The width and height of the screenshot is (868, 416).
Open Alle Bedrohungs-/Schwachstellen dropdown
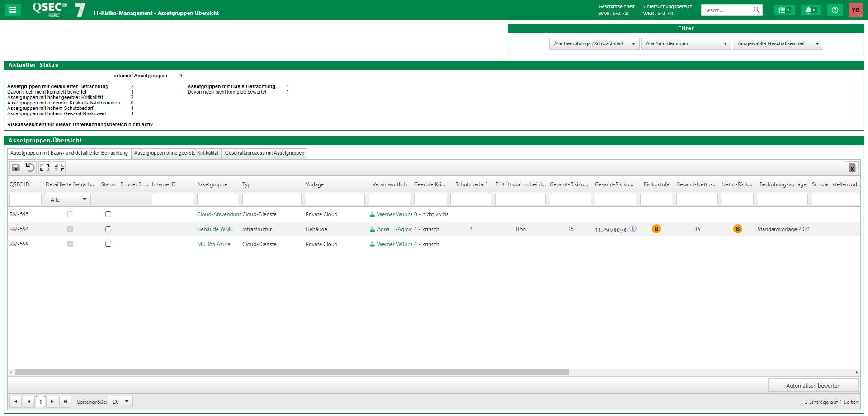pyautogui.click(x=594, y=44)
